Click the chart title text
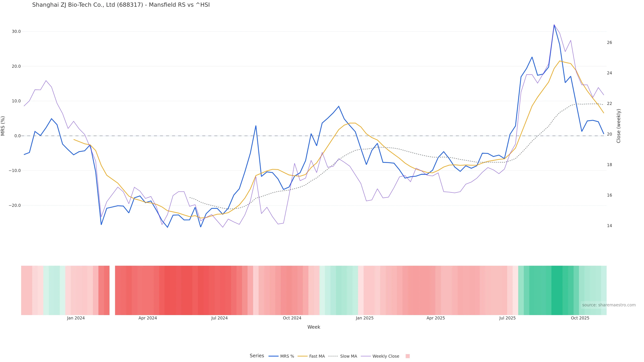644x362 pixels. coord(121,5)
